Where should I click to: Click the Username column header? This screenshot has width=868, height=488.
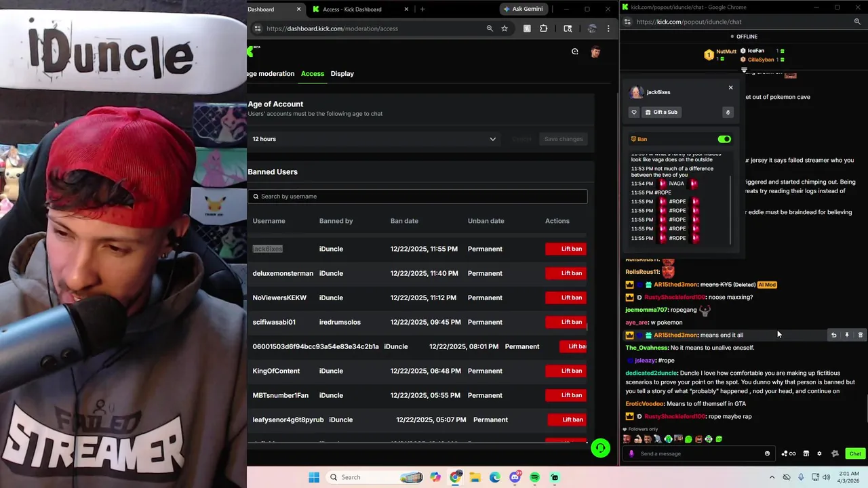pos(269,221)
